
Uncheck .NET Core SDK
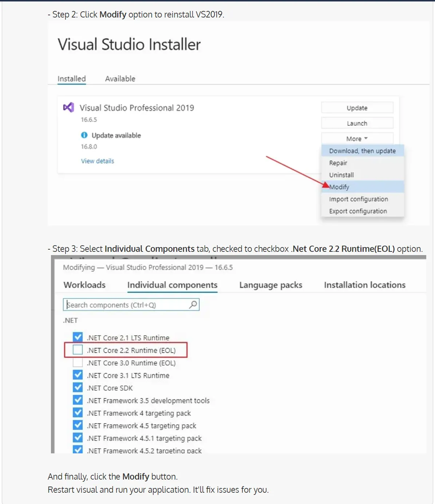(x=78, y=387)
